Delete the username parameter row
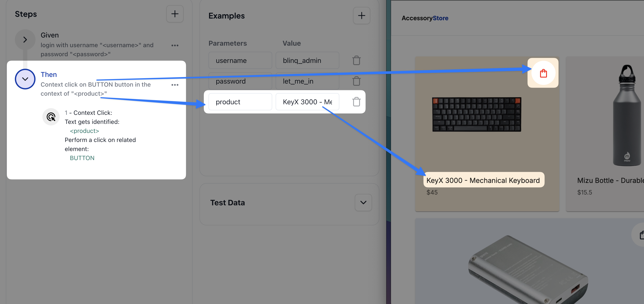This screenshot has width=644, height=304. click(356, 60)
